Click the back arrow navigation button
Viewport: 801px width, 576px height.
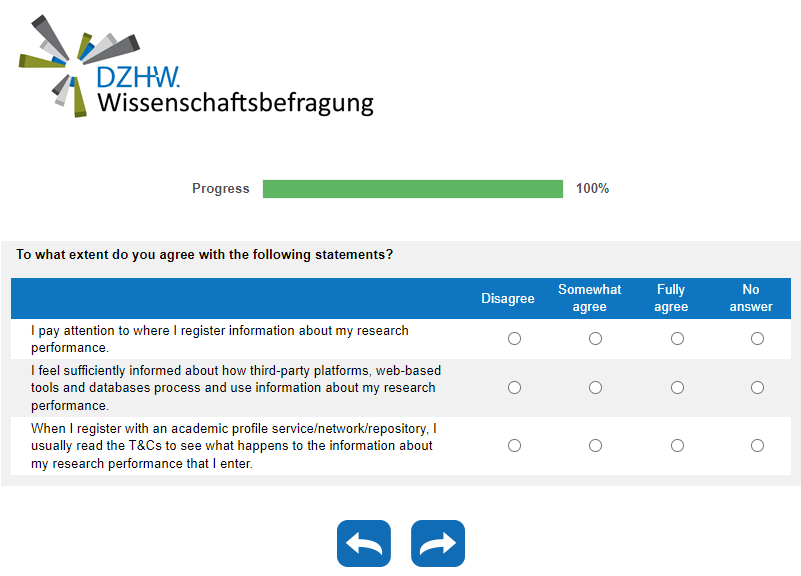pyautogui.click(x=364, y=543)
